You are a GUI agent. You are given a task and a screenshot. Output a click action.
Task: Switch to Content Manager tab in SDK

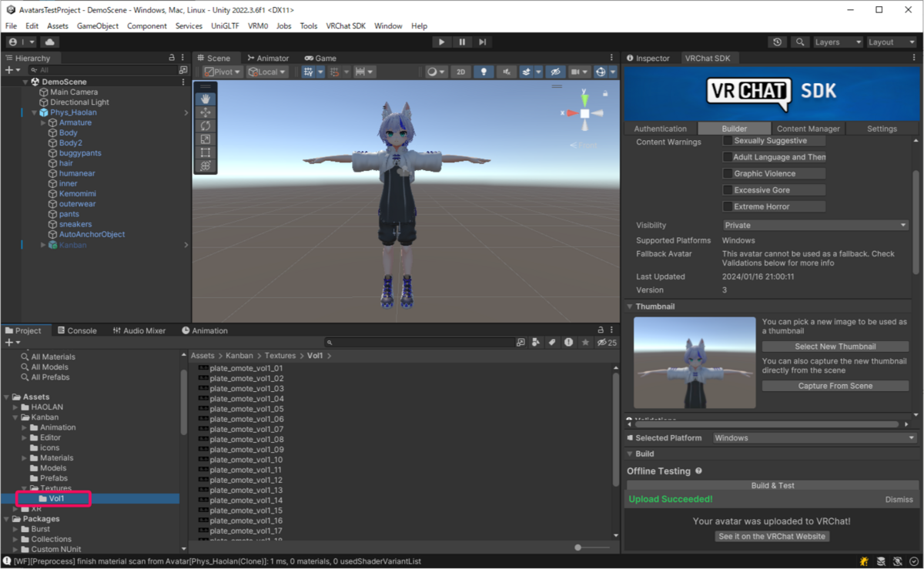point(808,129)
